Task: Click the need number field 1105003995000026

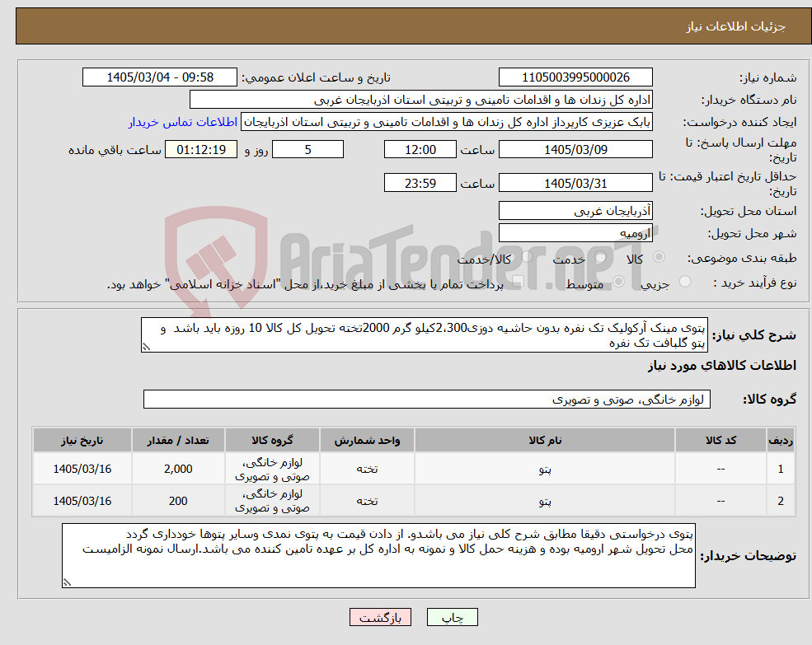Action: (575, 77)
